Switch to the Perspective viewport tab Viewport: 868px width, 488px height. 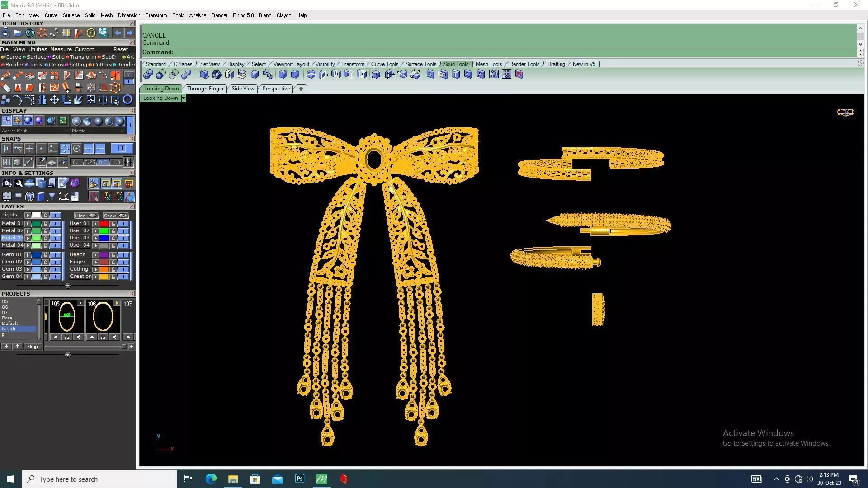[x=276, y=89]
